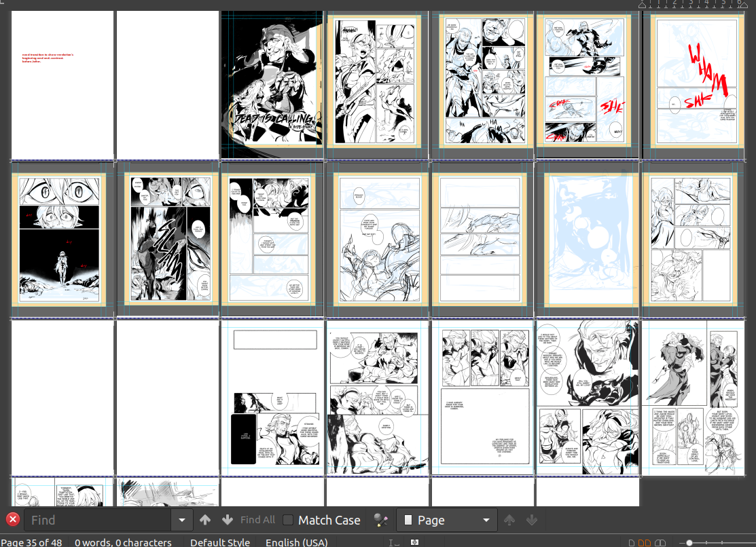Toggle the insert mode status bar icon

(x=394, y=542)
